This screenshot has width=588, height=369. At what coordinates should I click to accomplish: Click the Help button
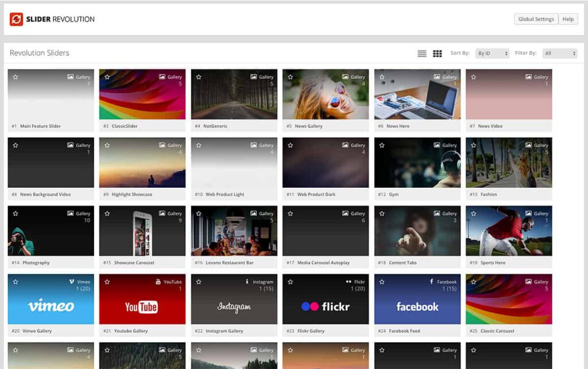(568, 19)
